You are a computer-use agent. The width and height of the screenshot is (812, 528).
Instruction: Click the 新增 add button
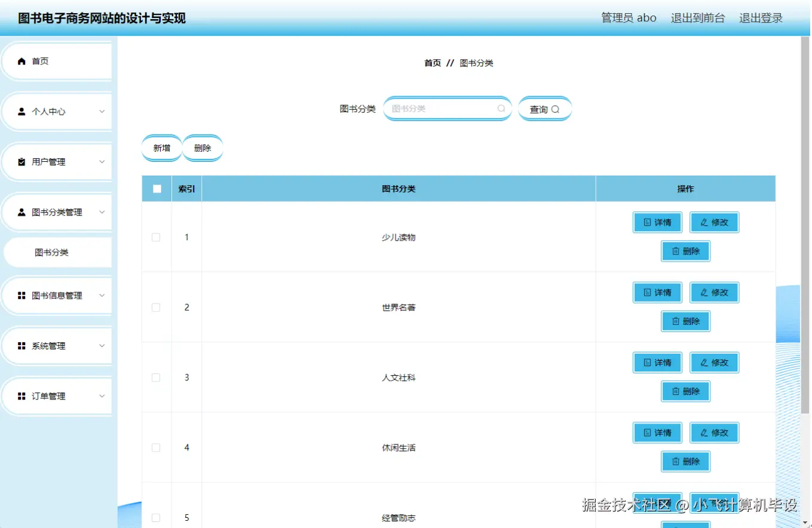(161, 148)
